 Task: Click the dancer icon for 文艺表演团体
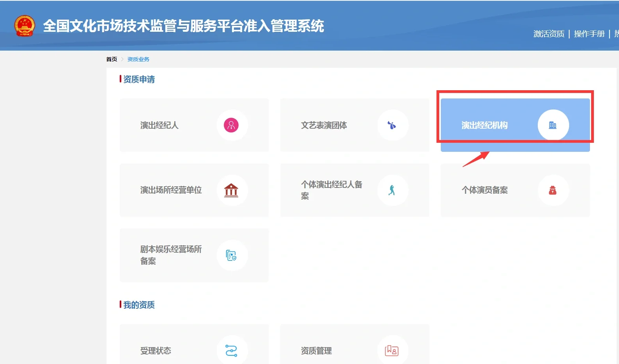392,125
